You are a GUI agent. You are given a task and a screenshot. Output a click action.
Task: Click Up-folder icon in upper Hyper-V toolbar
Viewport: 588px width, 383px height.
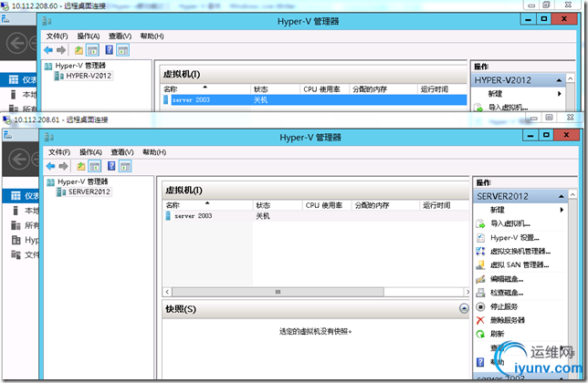(79, 50)
